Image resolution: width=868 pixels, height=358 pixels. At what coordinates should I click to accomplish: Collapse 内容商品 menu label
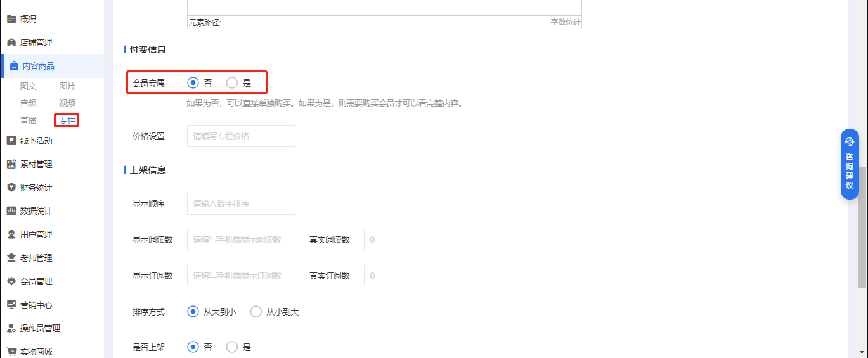[38, 66]
